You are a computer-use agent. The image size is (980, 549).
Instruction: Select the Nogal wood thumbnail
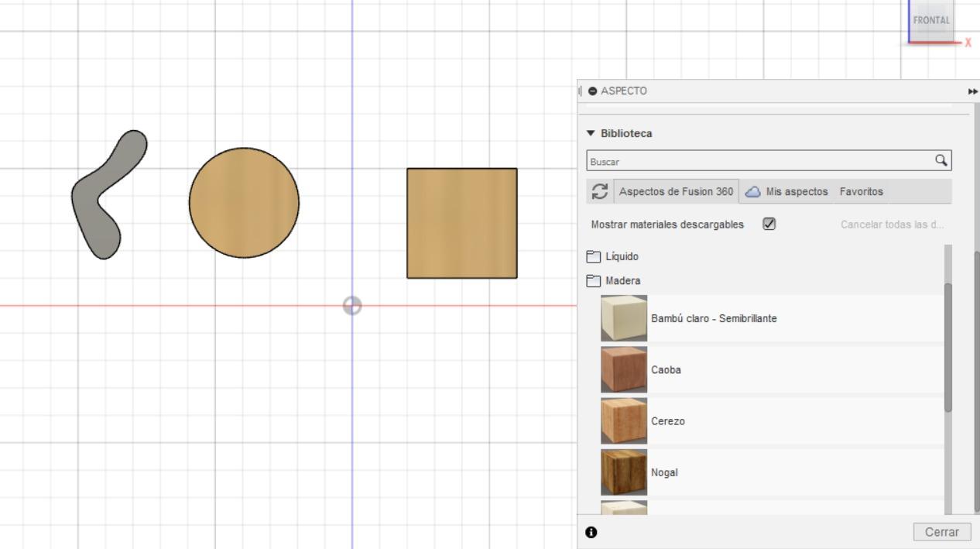pos(624,472)
